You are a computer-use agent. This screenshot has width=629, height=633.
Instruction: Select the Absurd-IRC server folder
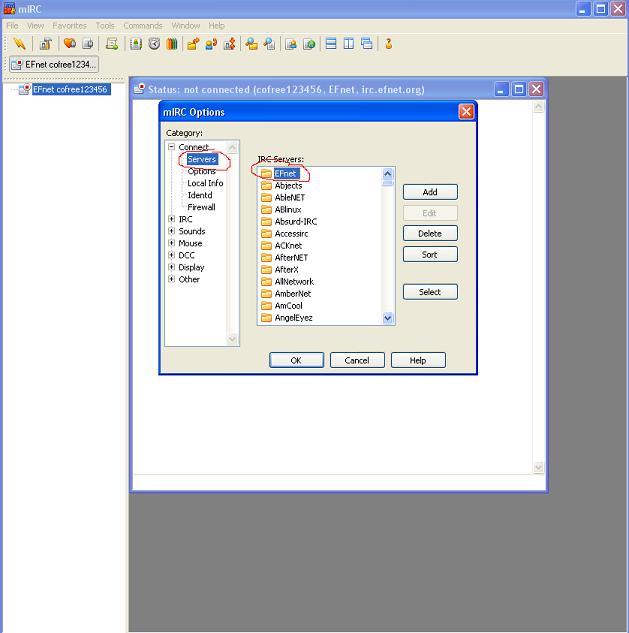click(x=289, y=221)
